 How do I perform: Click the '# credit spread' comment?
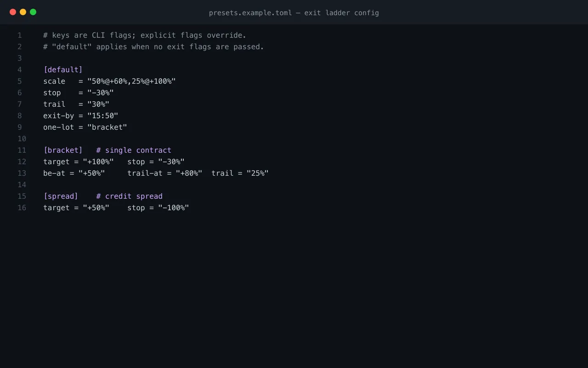129,196
